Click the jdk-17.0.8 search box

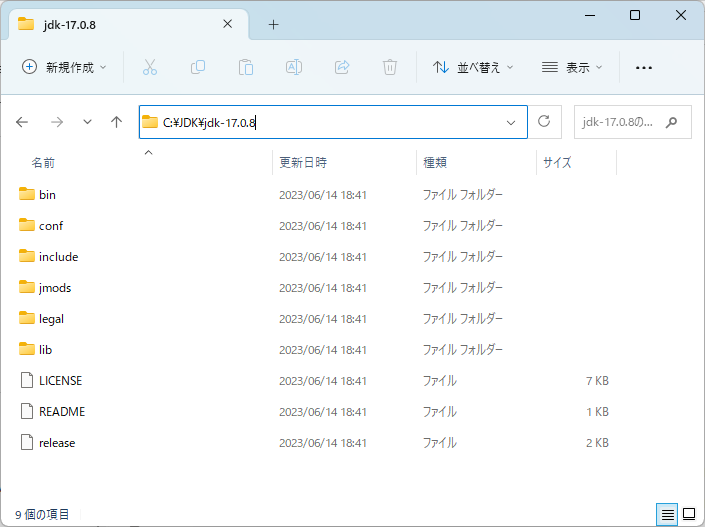coord(633,122)
